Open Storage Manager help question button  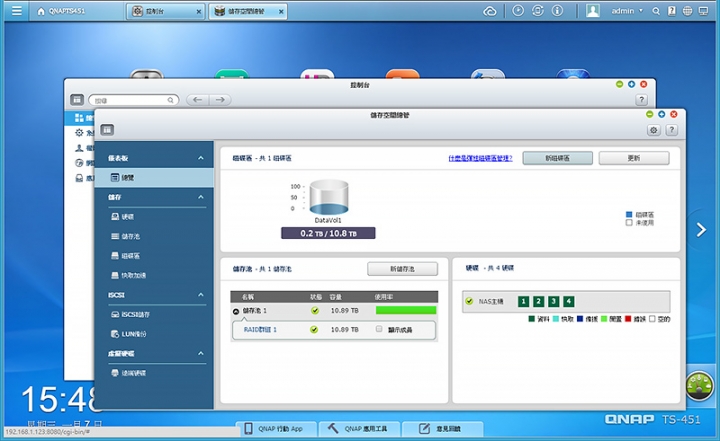(x=672, y=130)
